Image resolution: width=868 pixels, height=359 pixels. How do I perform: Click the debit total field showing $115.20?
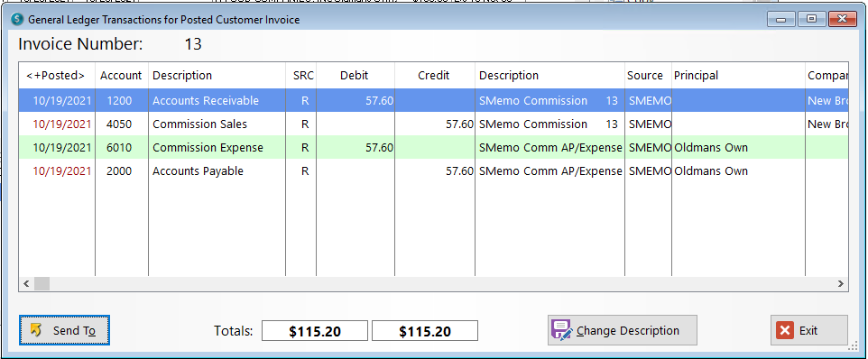(x=314, y=331)
